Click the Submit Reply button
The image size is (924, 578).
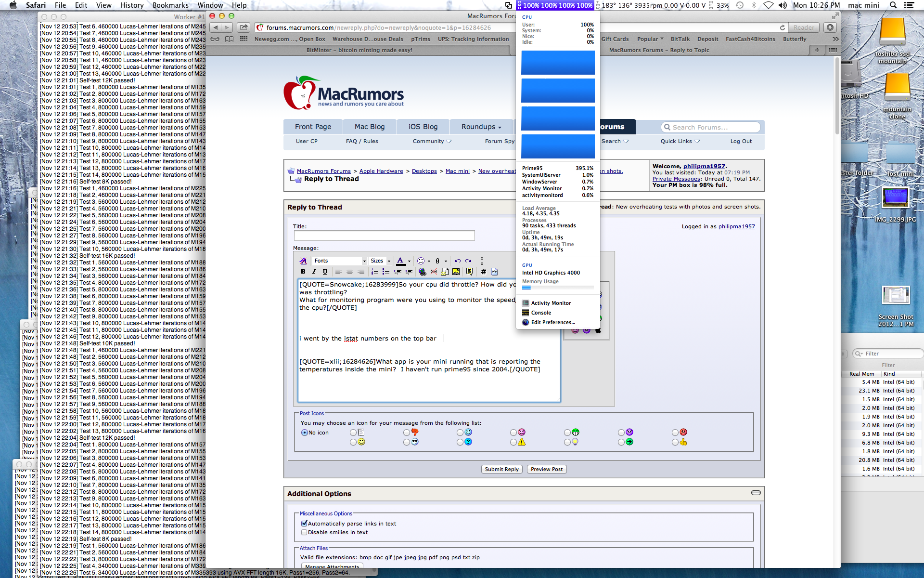[501, 469]
